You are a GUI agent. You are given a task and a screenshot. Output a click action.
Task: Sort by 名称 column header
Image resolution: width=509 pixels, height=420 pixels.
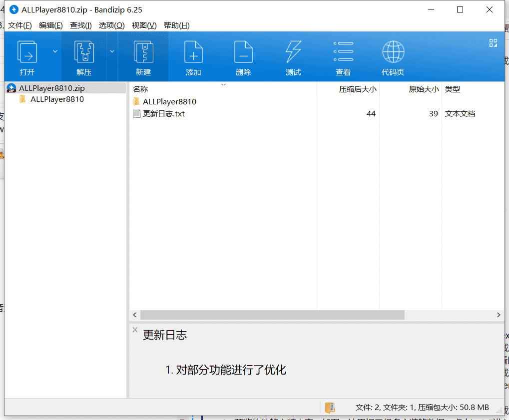point(140,89)
